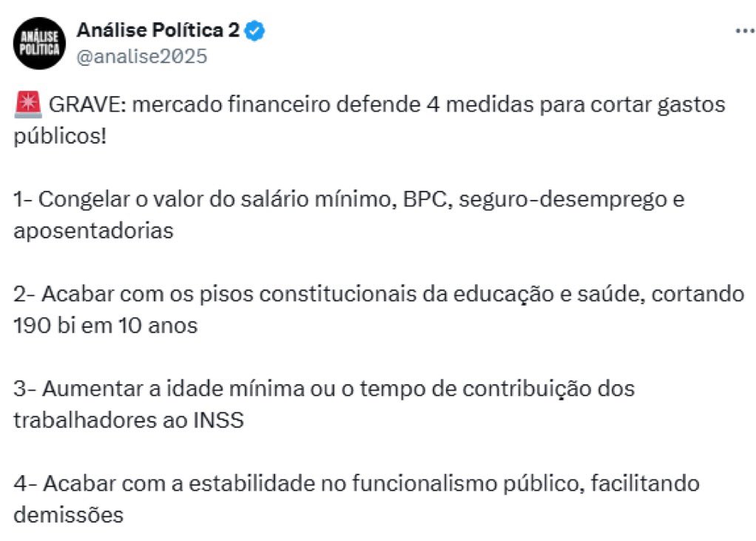The image size is (756, 541).
Task: Click measure 2 about pisos constitucionais
Action: pyautogui.click(x=379, y=309)
